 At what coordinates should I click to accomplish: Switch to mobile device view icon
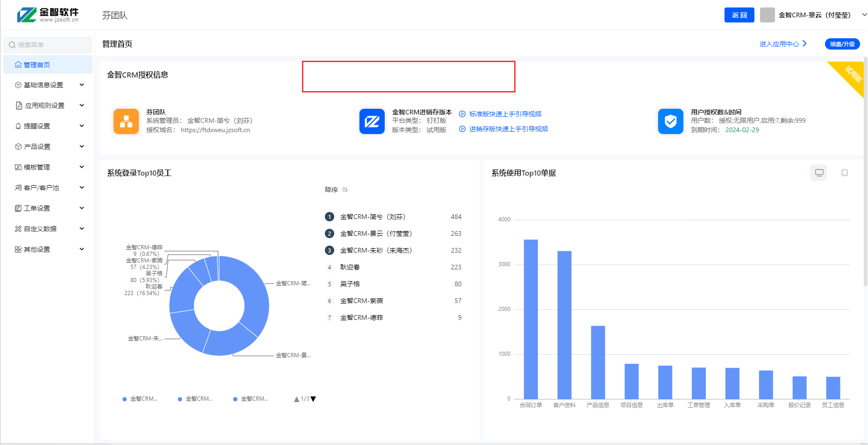coord(845,173)
